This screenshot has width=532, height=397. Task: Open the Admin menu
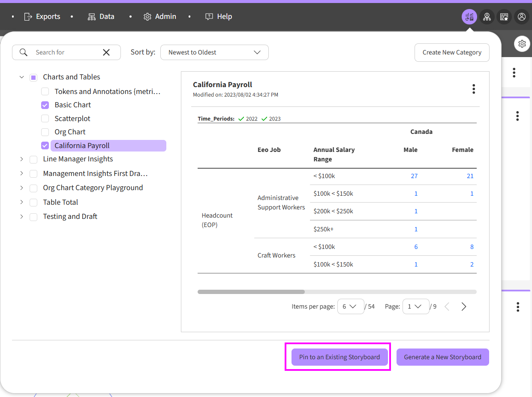(160, 17)
